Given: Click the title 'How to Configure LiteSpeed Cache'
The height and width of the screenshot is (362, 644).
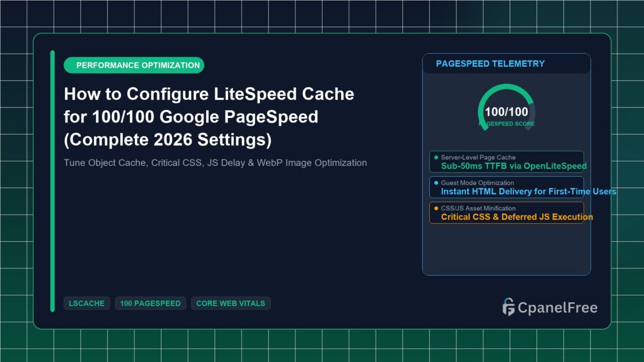Looking at the screenshot, I should pyautogui.click(x=209, y=94).
